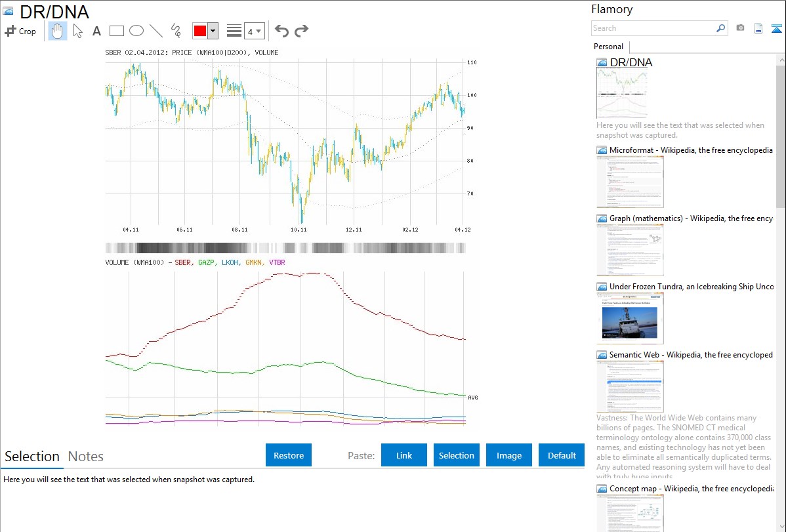
Task: Undo the last annotation
Action: pos(281,31)
